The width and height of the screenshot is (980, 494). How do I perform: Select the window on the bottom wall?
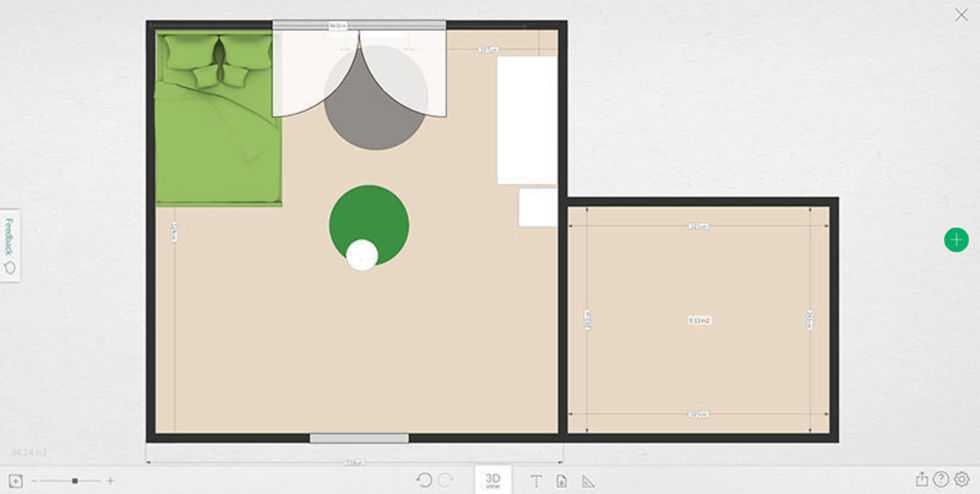coord(359,438)
